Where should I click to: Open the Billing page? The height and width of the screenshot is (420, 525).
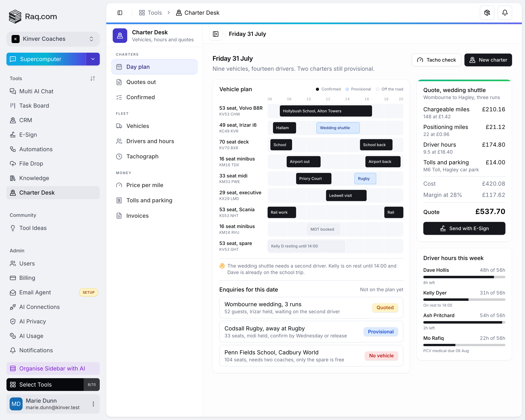[53, 278]
